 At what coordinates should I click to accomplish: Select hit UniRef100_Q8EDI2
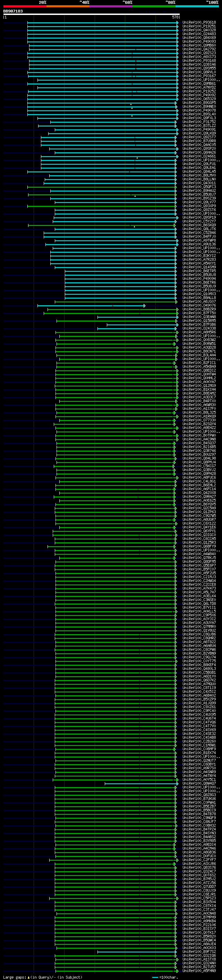[199, 371]
